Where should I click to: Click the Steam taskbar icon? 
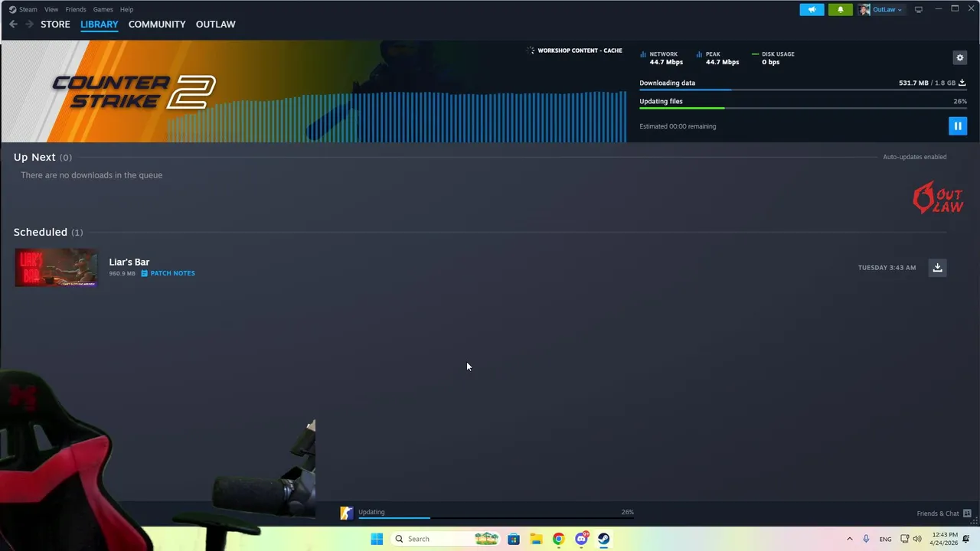604,539
